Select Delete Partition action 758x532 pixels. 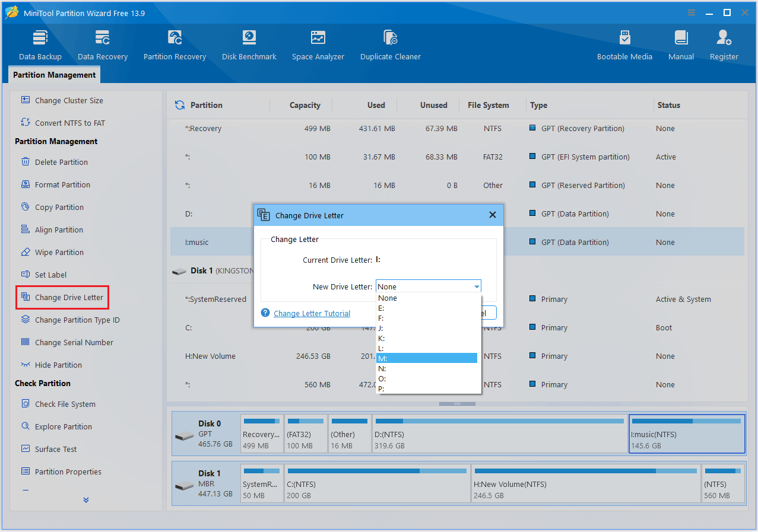click(54, 162)
